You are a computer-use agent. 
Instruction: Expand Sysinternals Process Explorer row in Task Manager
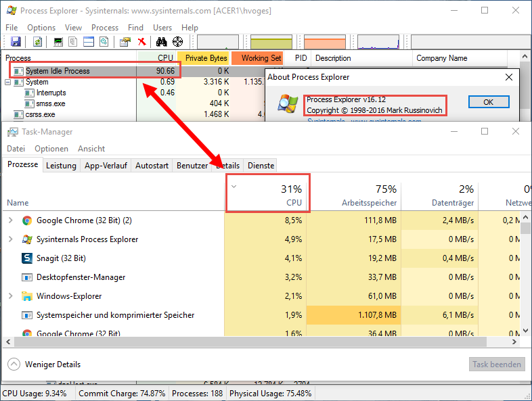coord(10,239)
